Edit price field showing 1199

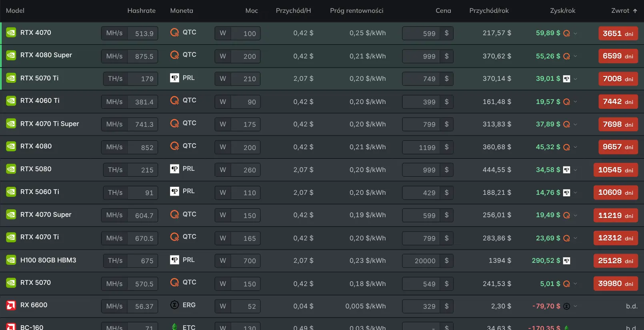pos(421,147)
